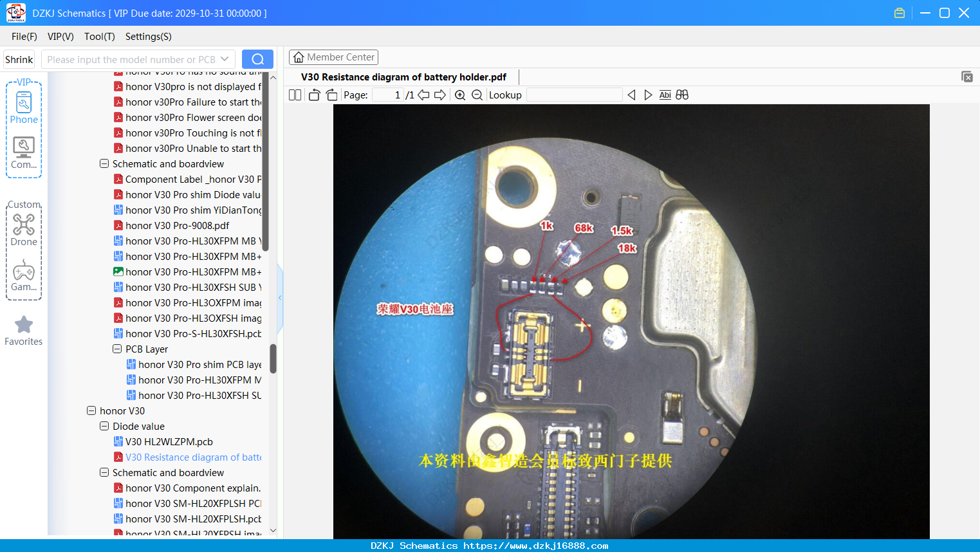
Task: Collapse the lower 'Schematic and boardview' node
Action: point(104,473)
